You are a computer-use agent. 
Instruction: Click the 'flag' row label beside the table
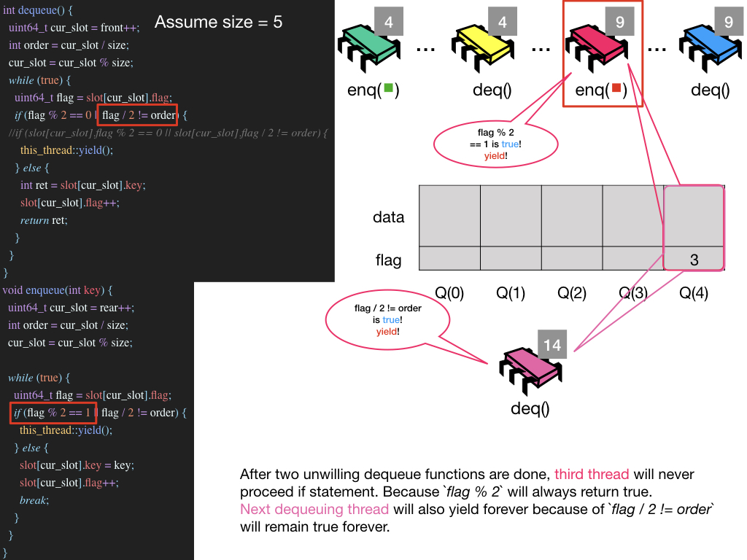(x=388, y=260)
